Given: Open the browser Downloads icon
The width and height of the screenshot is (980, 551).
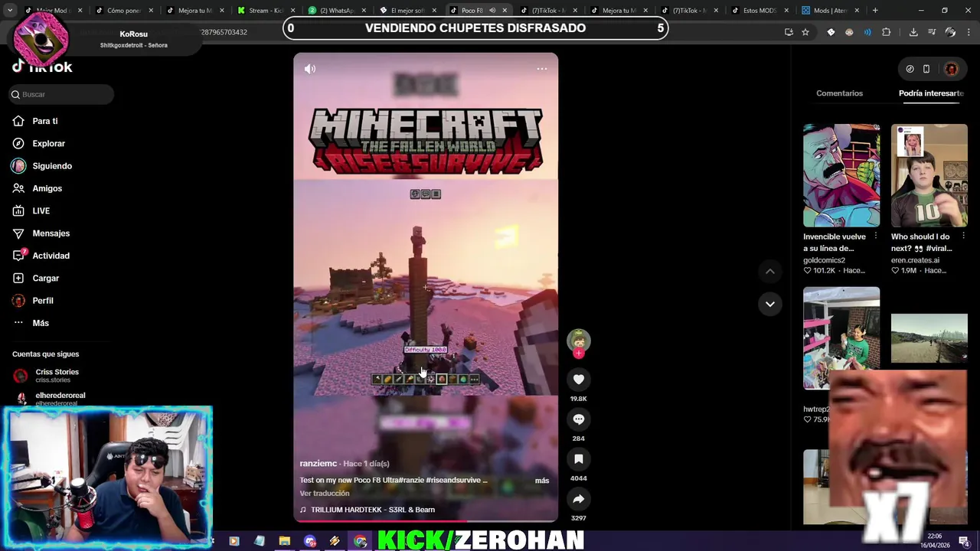Looking at the screenshot, I should tap(913, 32).
